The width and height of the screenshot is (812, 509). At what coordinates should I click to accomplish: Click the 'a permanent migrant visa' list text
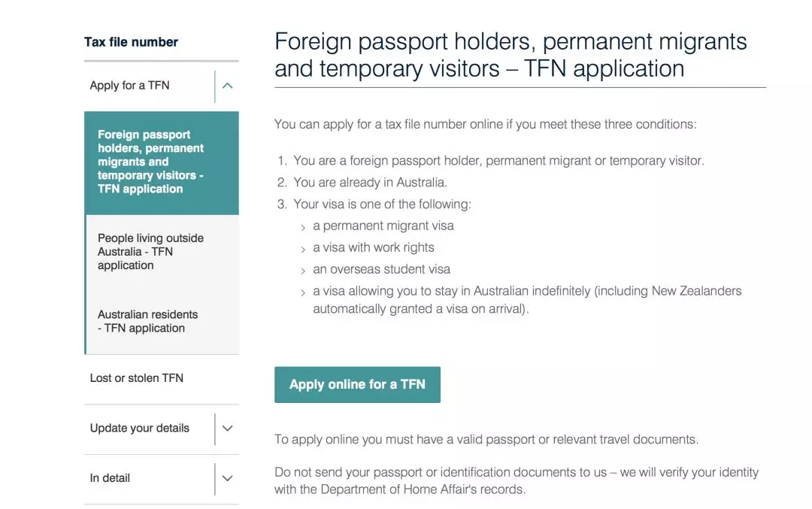click(x=383, y=226)
